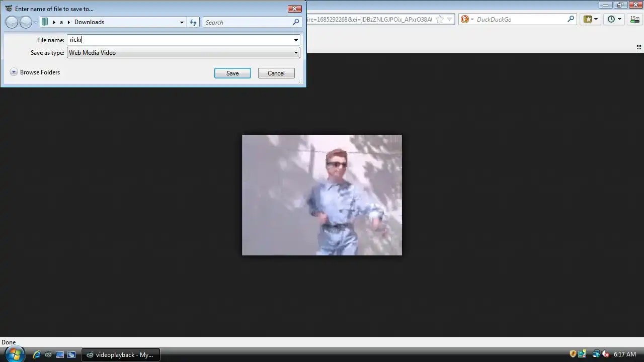This screenshot has height=362, width=644.
Task: Click the network tray icon
Action: [596, 354]
